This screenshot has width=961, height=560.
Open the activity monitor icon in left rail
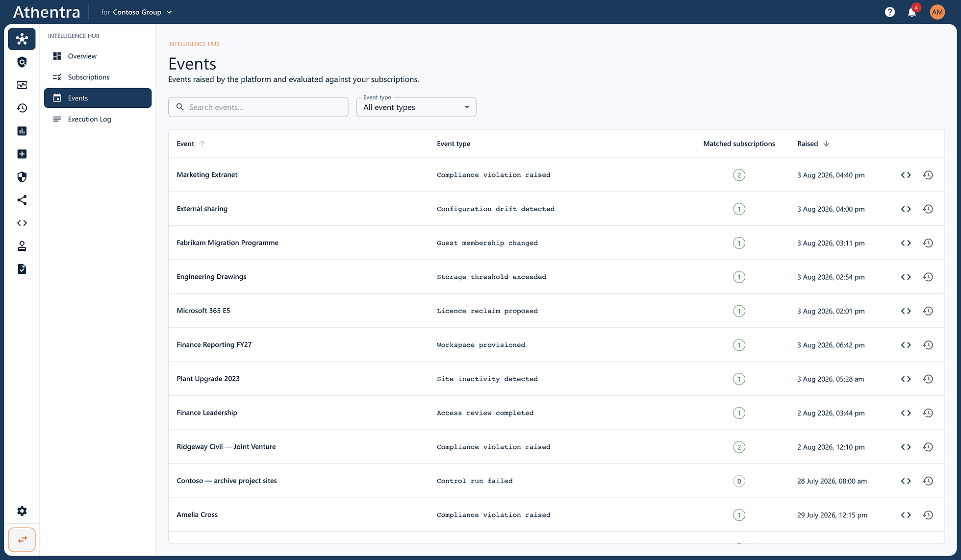(x=22, y=85)
